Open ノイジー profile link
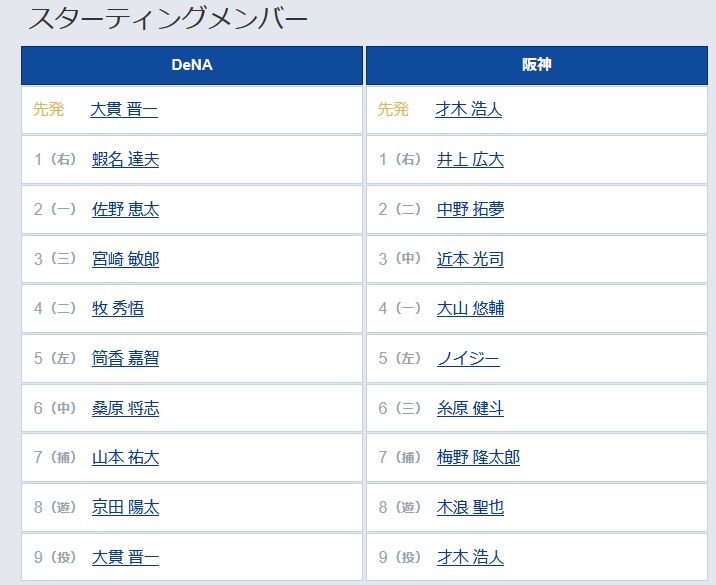The image size is (716, 585). [468, 358]
